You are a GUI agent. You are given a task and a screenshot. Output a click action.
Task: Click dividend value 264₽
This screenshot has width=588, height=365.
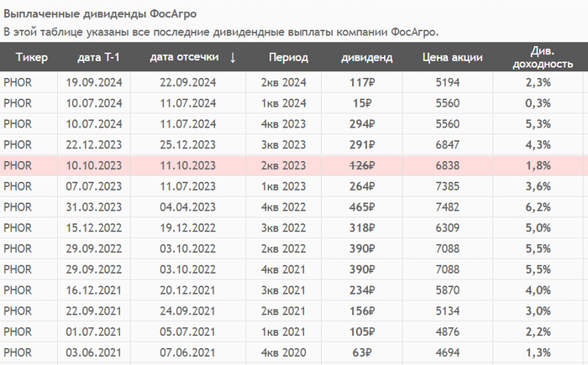(362, 186)
